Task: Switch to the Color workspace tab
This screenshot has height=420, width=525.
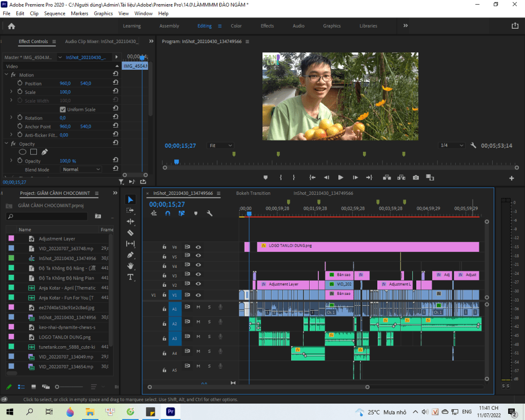Action: [x=236, y=26]
